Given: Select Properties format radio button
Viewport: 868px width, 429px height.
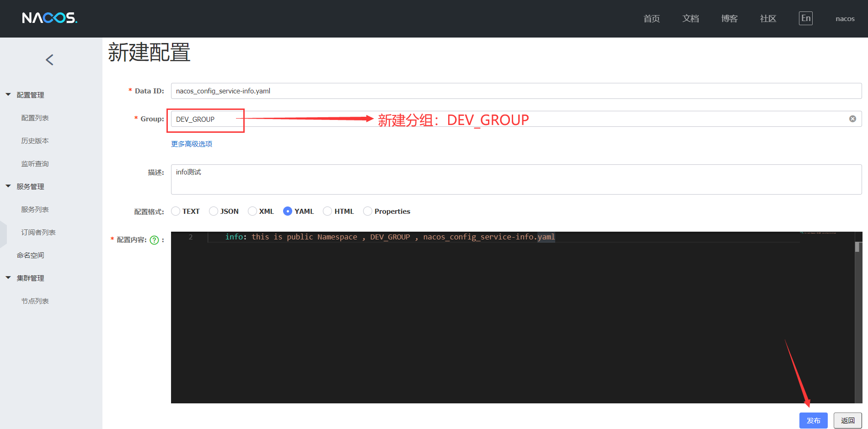Looking at the screenshot, I should (368, 211).
